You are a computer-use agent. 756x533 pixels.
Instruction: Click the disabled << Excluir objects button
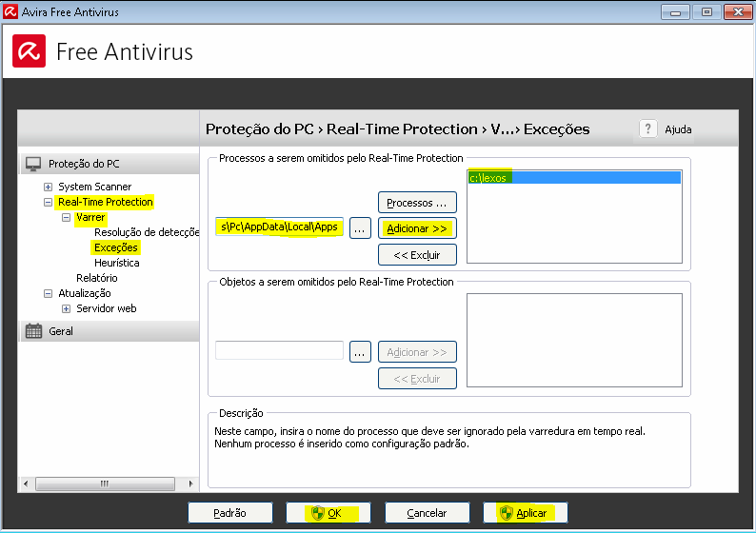(417, 378)
